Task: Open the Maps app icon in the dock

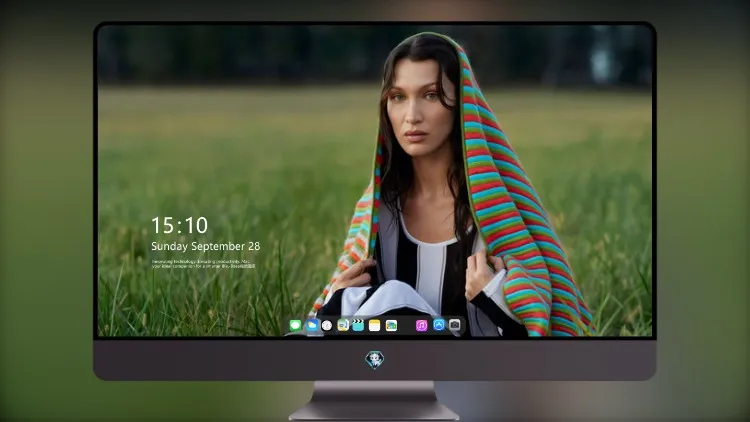Action: (x=343, y=325)
